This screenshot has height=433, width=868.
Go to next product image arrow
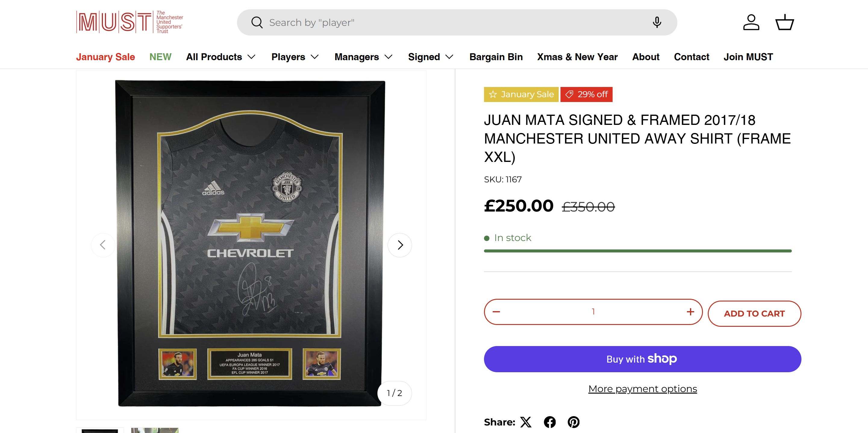(x=400, y=245)
